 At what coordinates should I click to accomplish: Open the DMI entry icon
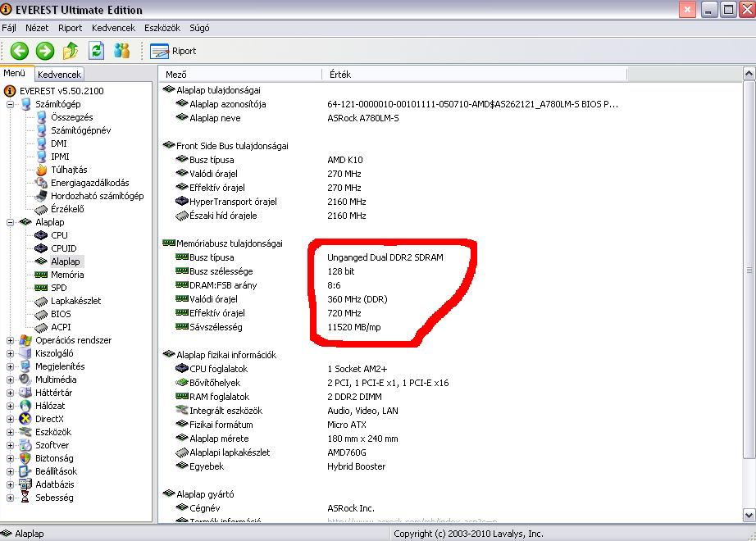click(x=42, y=143)
